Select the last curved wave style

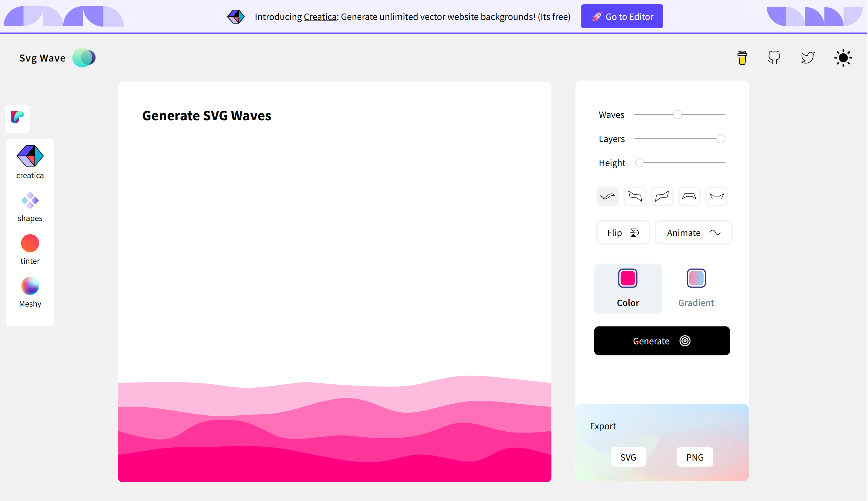pos(716,196)
